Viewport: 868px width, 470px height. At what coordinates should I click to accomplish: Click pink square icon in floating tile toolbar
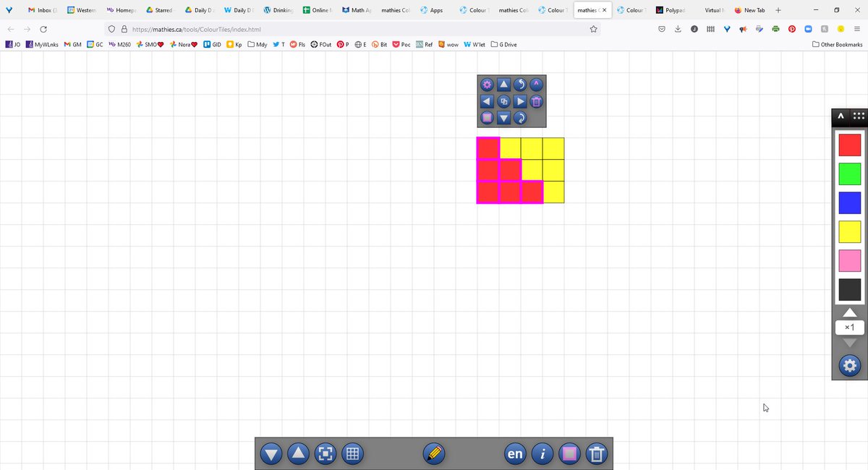coord(487,117)
